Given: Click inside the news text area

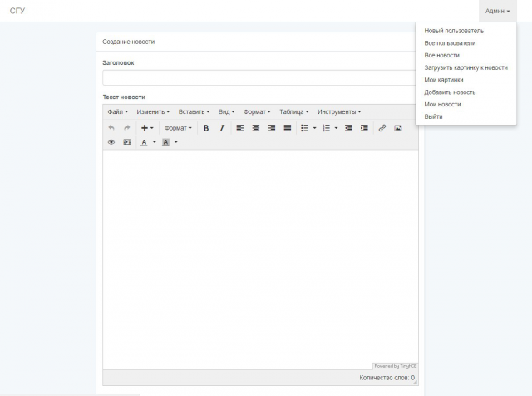Looking at the screenshot, I should pos(260,260).
